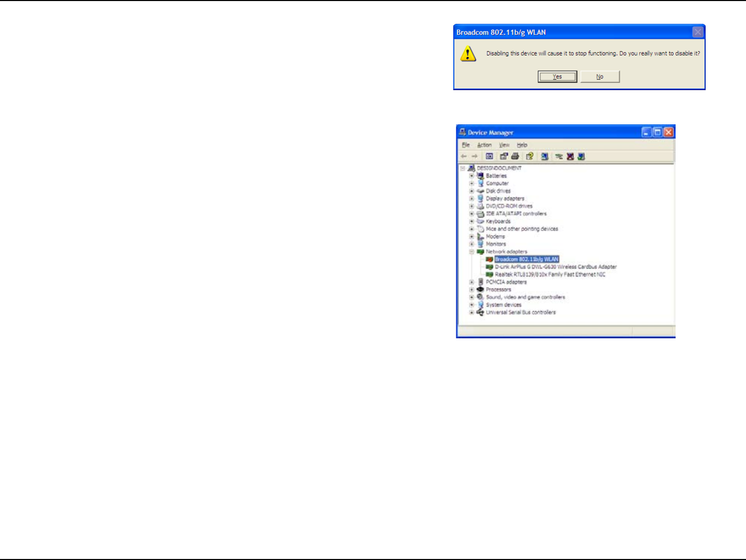Click Scan for hardware changes toolbar icon
Image resolution: width=746 pixels, height=560 pixels.
click(544, 156)
